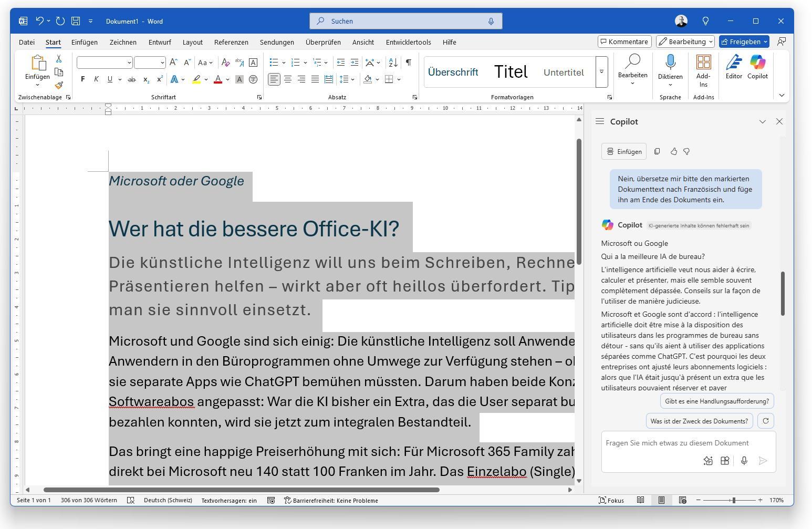
Task: Click the Undo arrow in title bar
Action: click(x=39, y=21)
